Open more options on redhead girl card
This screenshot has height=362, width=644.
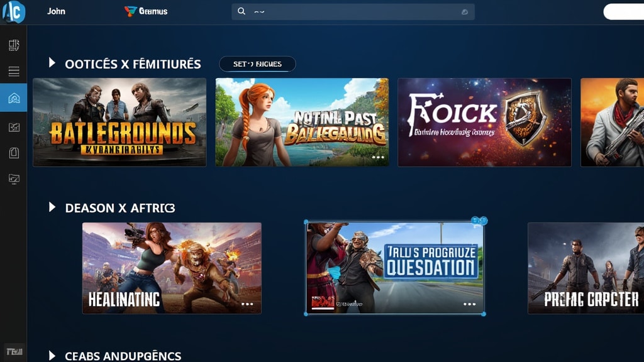pos(378,157)
